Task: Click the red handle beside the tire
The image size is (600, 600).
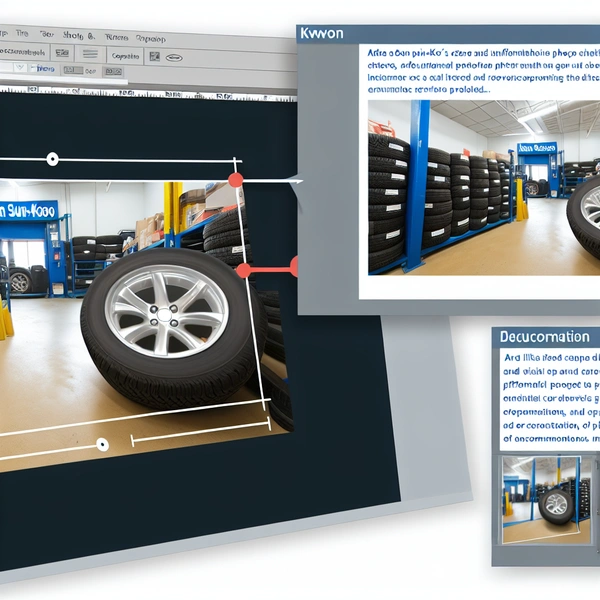Action: point(242,270)
